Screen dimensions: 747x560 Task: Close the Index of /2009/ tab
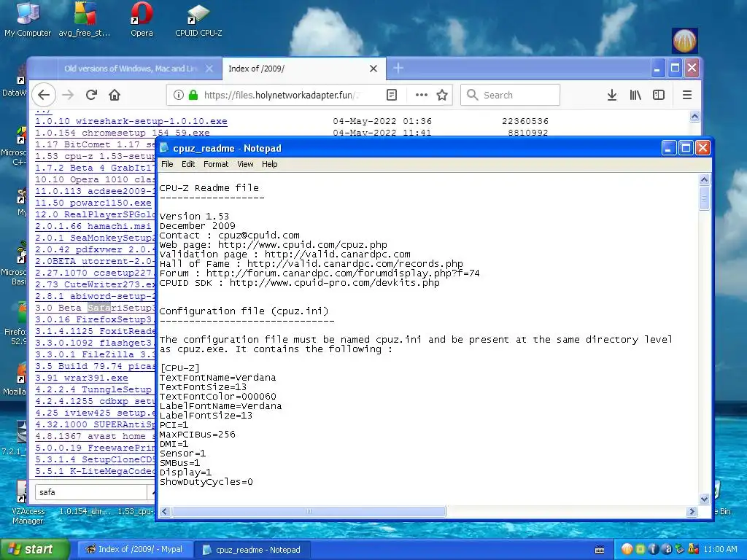[373, 69]
